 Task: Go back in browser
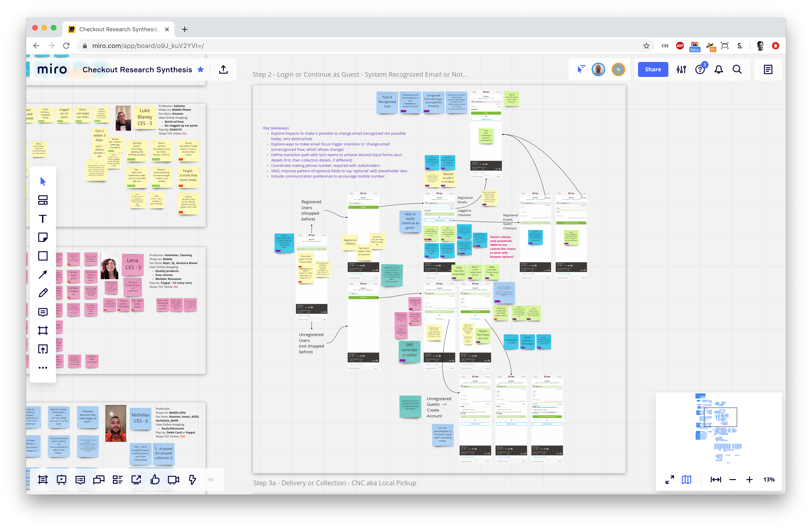(36, 46)
